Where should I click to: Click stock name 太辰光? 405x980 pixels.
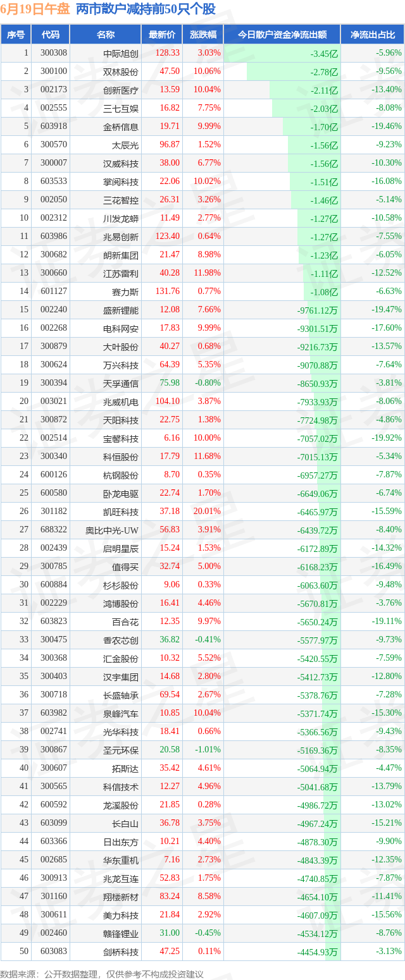point(125,145)
